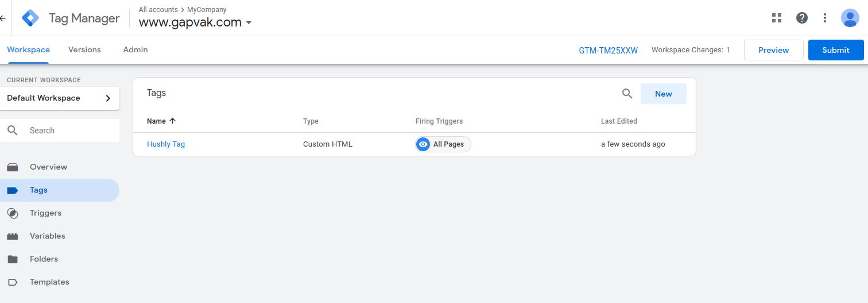This screenshot has width=868, height=303.
Task: Open the three-dot more options menu
Action: click(x=825, y=18)
